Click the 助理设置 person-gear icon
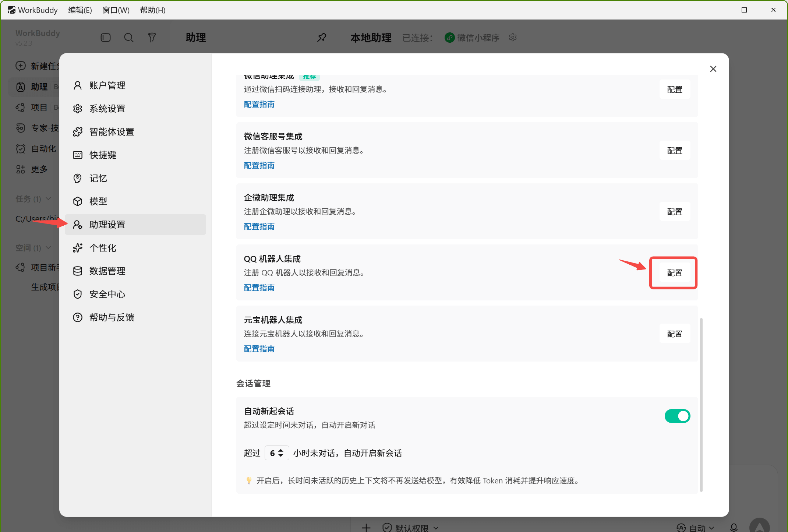 click(78, 225)
